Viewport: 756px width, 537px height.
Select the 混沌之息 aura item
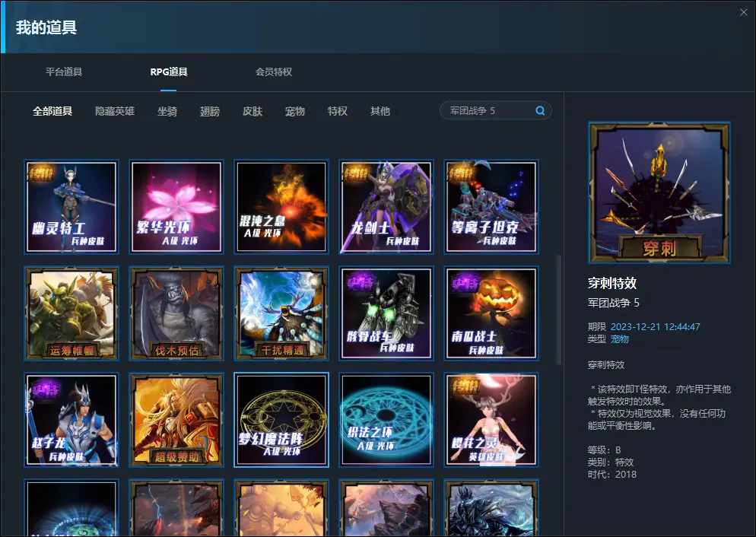coord(281,207)
